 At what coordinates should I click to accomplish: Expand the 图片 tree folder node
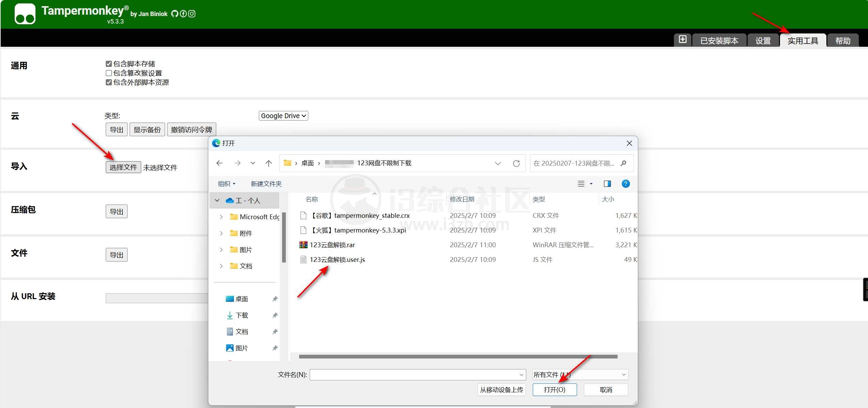pyautogui.click(x=221, y=250)
